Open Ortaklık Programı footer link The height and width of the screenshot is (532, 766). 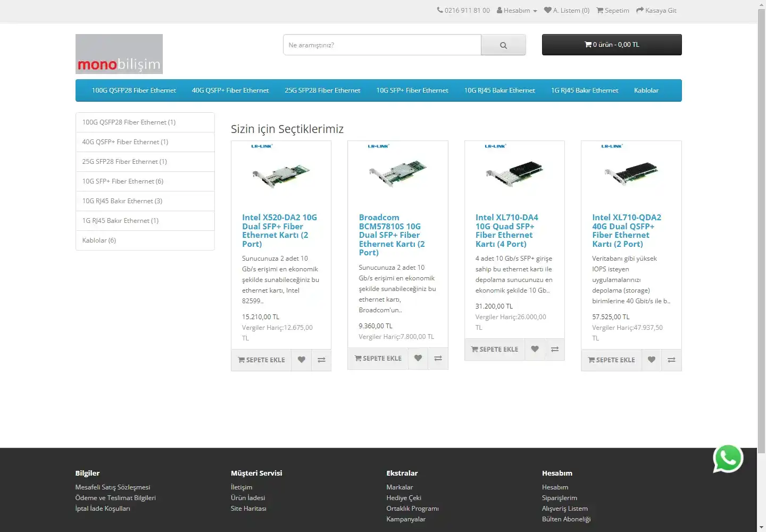click(413, 509)
